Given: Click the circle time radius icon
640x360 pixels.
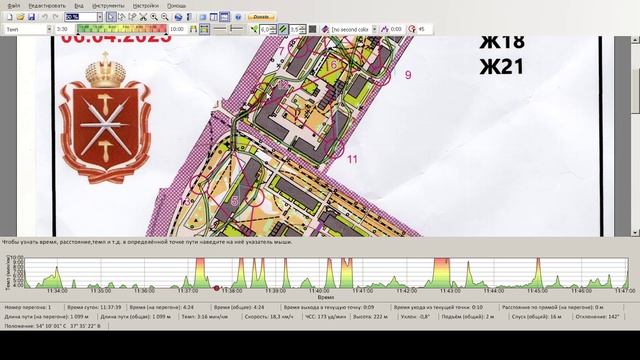Looking at the screenshot, I should pyautogui.click(x=412, y=29).
